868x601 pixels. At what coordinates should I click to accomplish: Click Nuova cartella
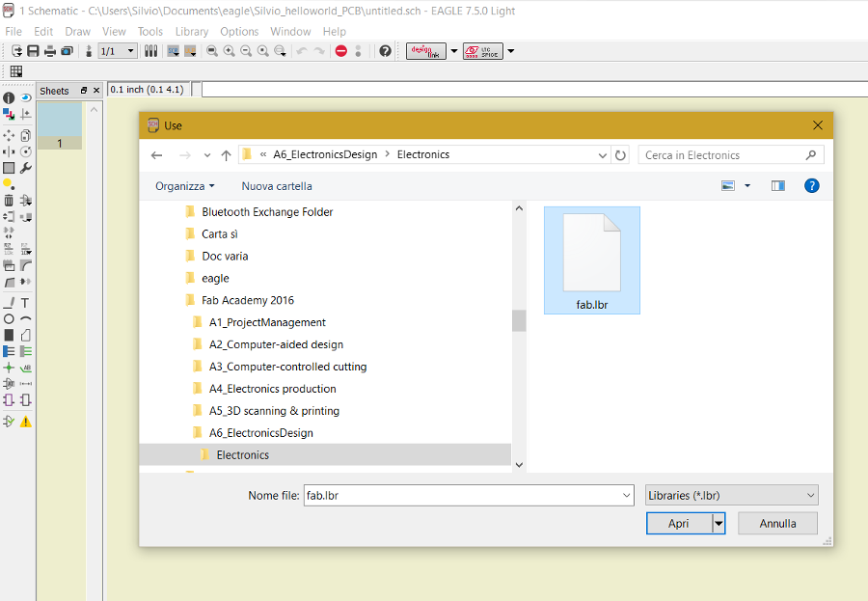(x=277, y=186)
